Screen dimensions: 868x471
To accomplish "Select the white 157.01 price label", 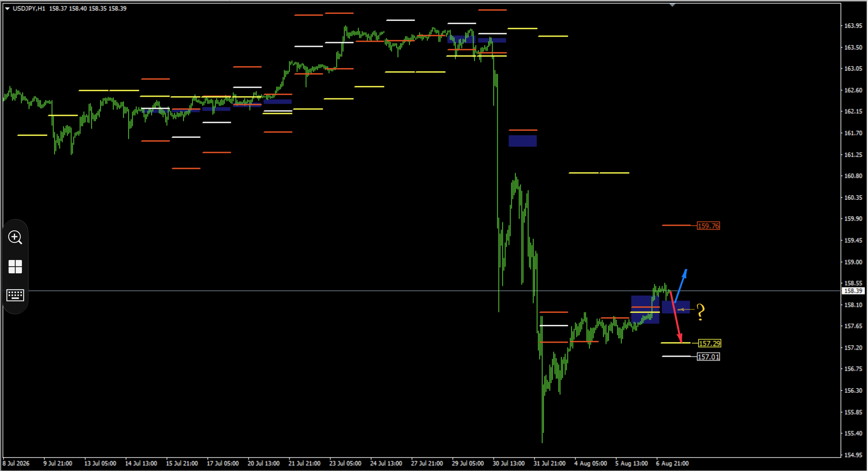I will 708,357.
